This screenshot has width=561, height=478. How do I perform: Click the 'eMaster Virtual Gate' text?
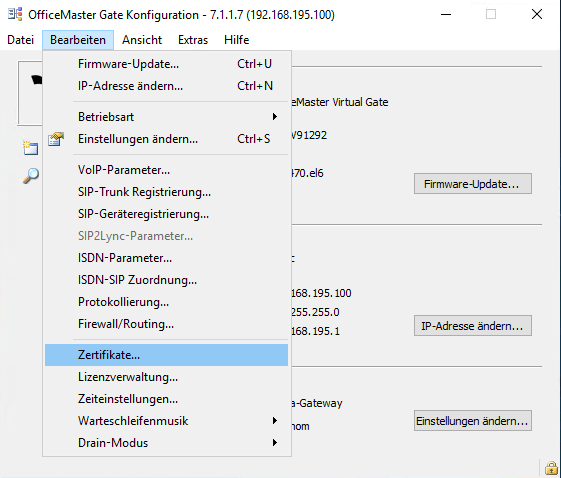[340, 102]
